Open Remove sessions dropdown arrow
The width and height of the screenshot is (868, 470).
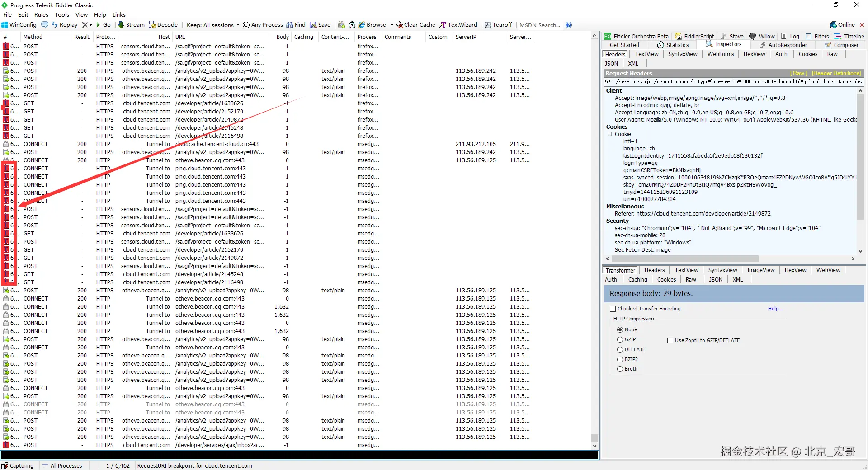pos(90,25)
